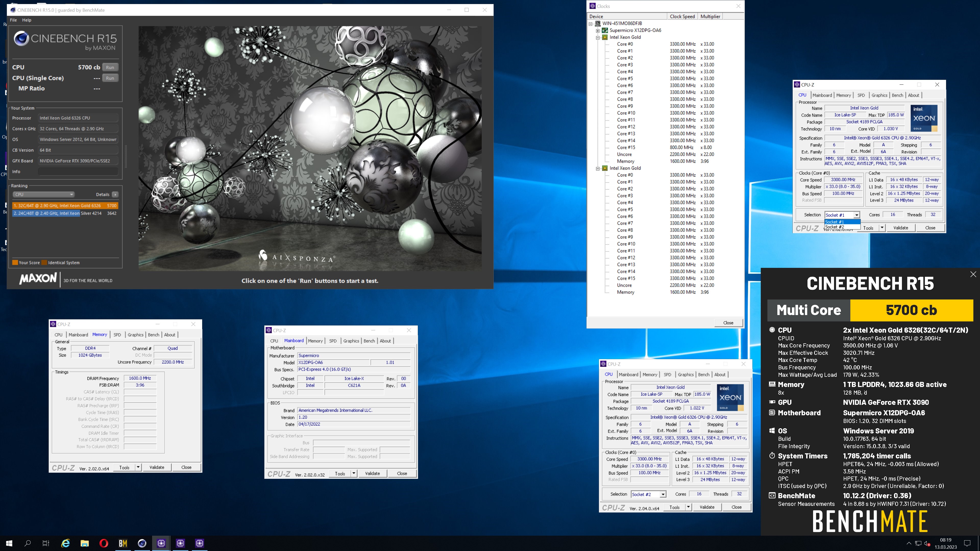Open File Explorer from taskbar
Viewport: 980px width, 551px height.
coord(84,543)
